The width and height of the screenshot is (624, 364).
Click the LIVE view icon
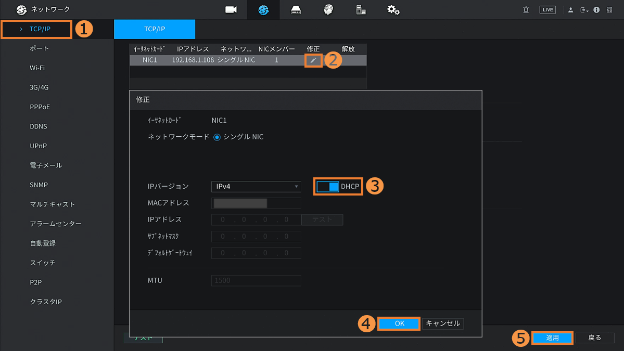(547, 10)
